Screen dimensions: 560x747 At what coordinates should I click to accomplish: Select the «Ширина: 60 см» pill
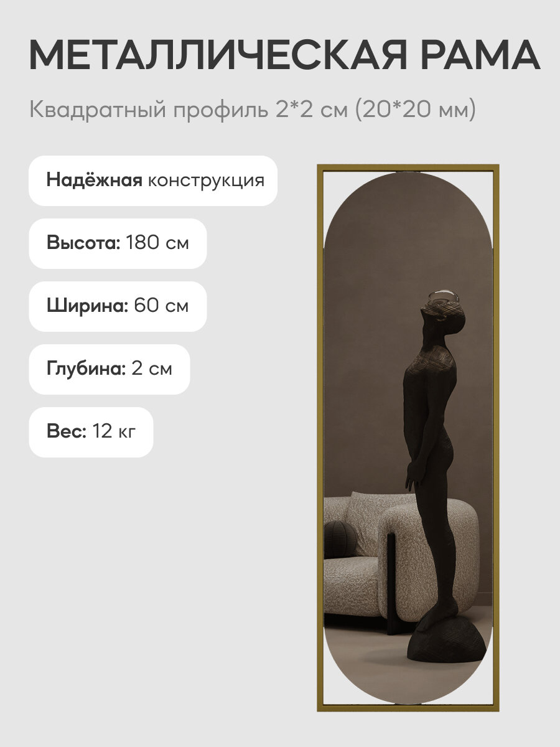[x=118, y=306]
